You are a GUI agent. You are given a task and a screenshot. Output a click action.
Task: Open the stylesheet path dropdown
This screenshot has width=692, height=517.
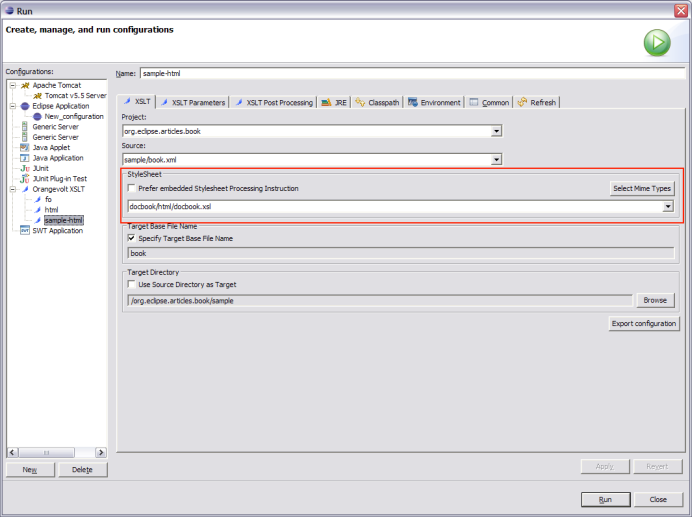pos(668,206)
